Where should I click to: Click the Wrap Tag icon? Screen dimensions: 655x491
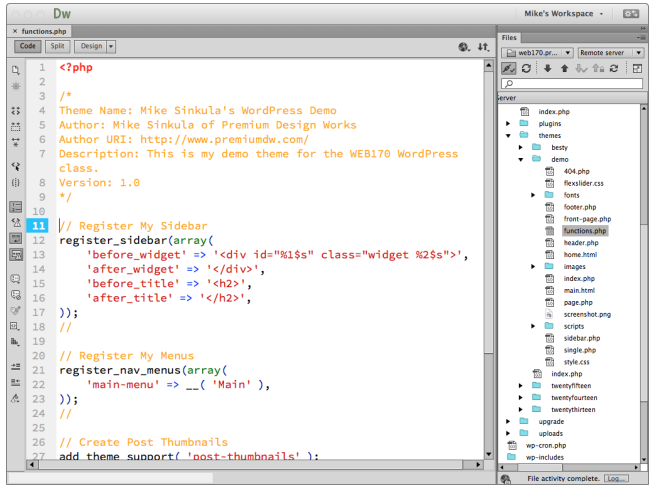point(15,310)
